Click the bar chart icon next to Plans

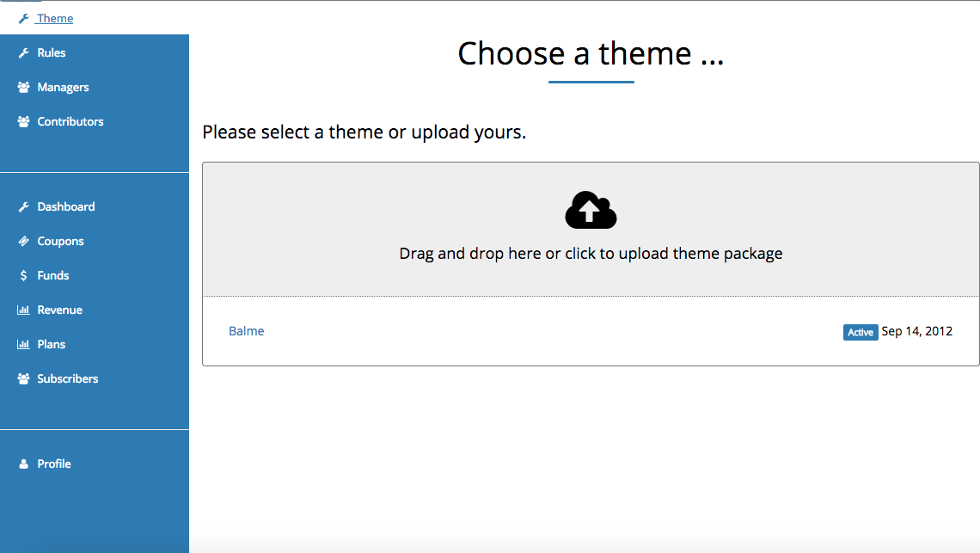pyautogui.click(x=24, y=345)
